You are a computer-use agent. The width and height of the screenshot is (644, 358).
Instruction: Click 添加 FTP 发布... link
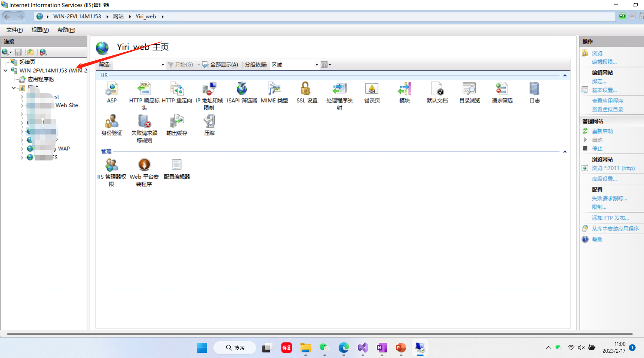point(610,218)
